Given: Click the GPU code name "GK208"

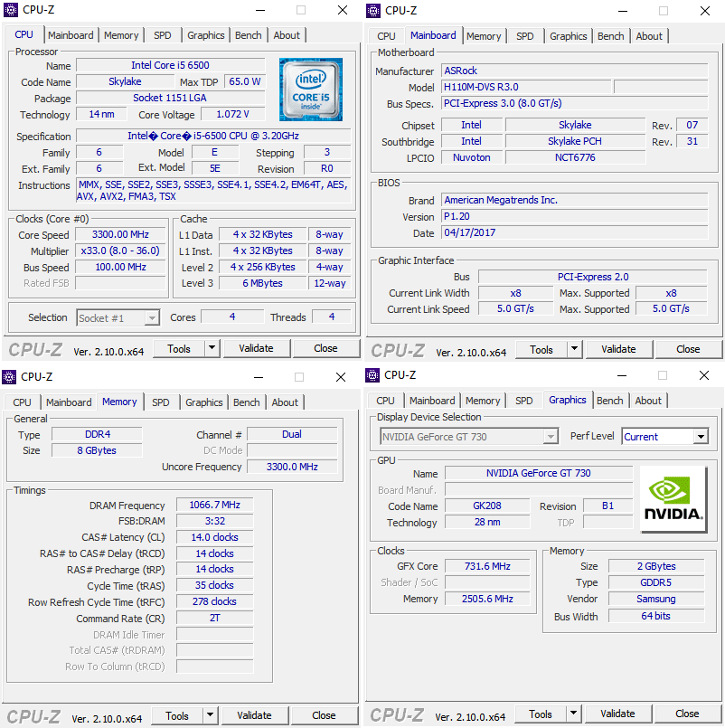Looking at the screenshot, I should pos(487,506).
